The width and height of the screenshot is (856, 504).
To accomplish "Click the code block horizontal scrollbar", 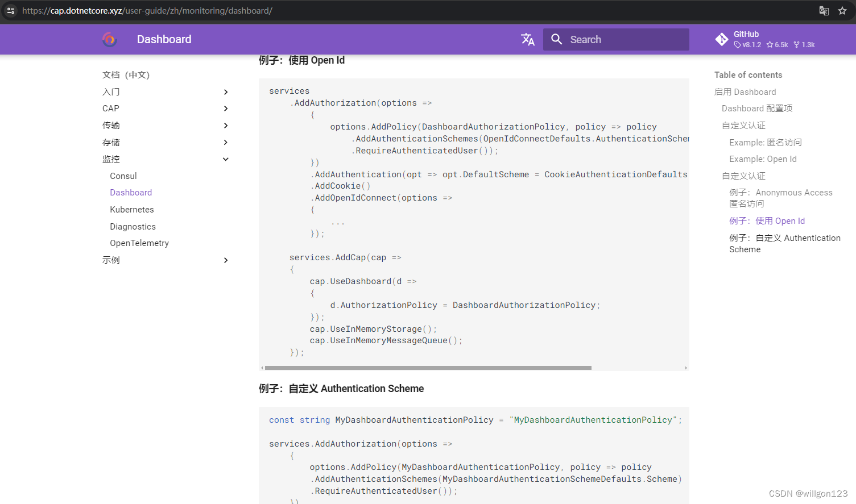I will coord(428,368).
